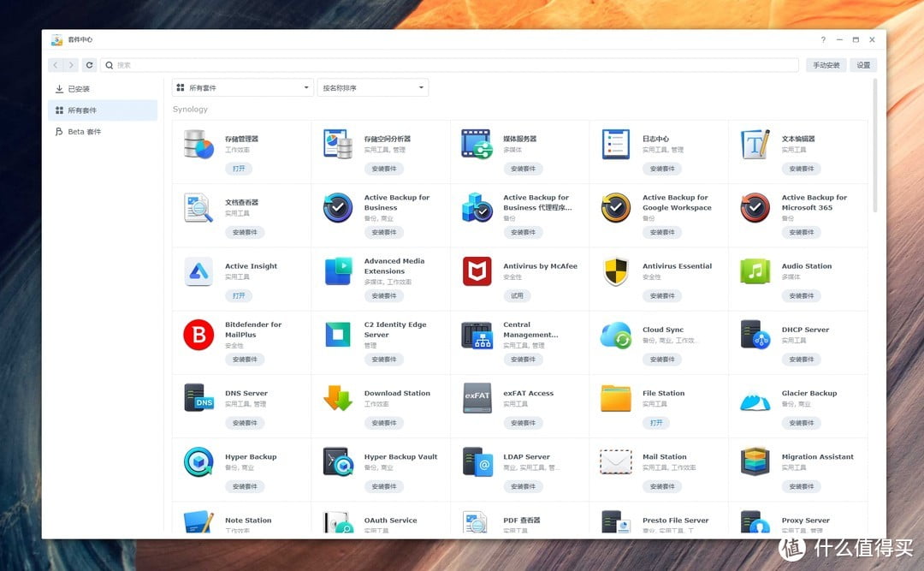Open the Glacier Backup package icon

click(755, 398)
